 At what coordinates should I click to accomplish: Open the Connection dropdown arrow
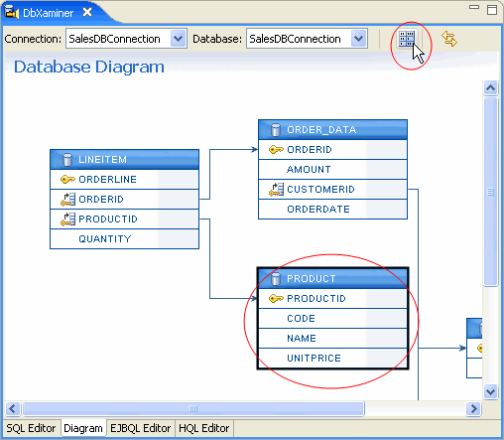point(179,39)
